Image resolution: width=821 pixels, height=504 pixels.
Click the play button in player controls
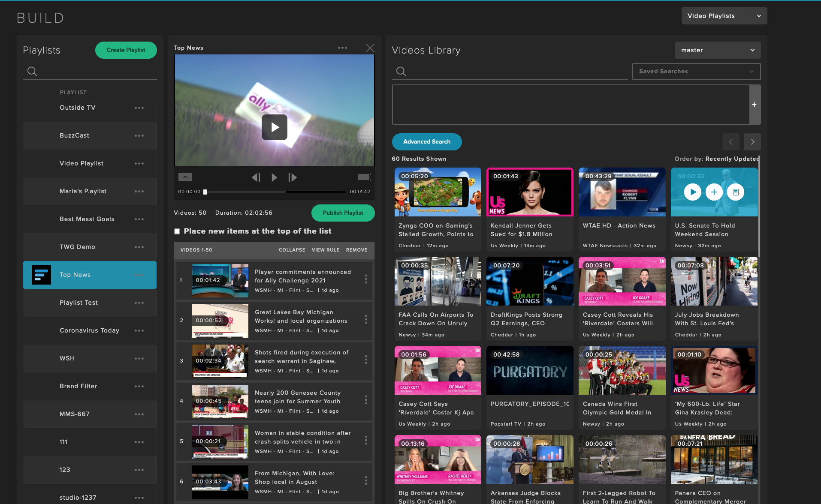pyautogui.click(x=275, y=177)
